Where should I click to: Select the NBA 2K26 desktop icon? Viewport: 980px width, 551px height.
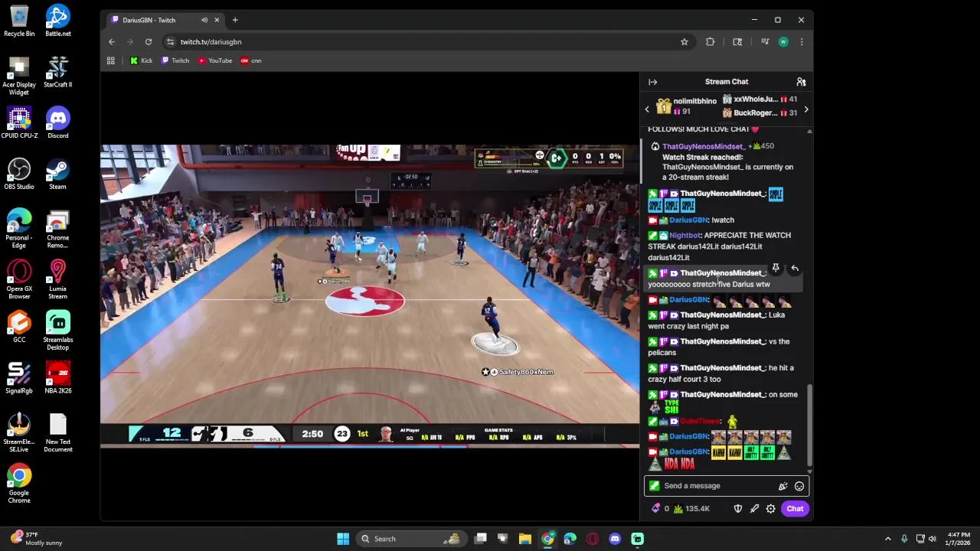pyautogui.click(x=57, y=378)
